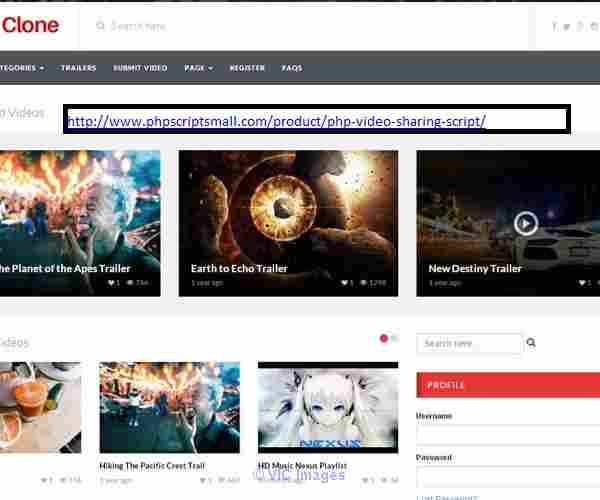Open the Register menu item
The width and height of the screenshot is (600, 500).
(247, 68)
